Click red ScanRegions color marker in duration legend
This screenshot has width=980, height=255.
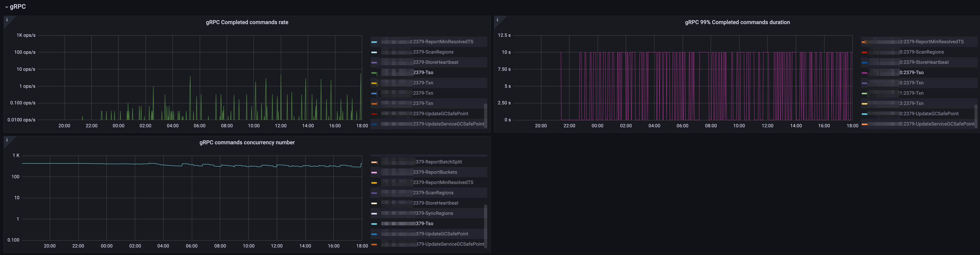coord(864,52)
